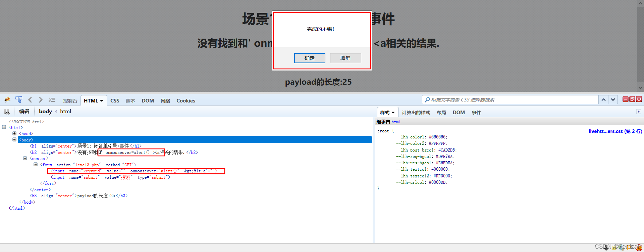The height and width of the screenshot is (252, 644).
Task: Click the --lhh-textcol #000000 value
Action: [x=439, y=169]
